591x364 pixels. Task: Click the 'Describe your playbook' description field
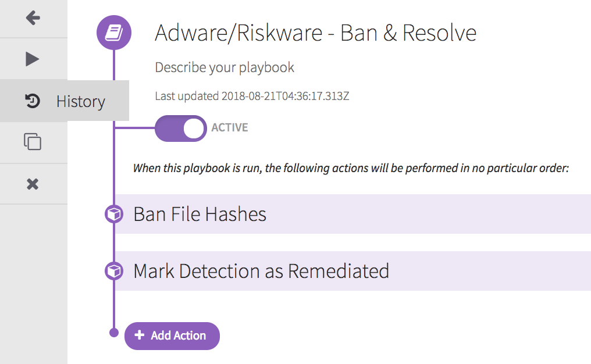pos(225,67)
